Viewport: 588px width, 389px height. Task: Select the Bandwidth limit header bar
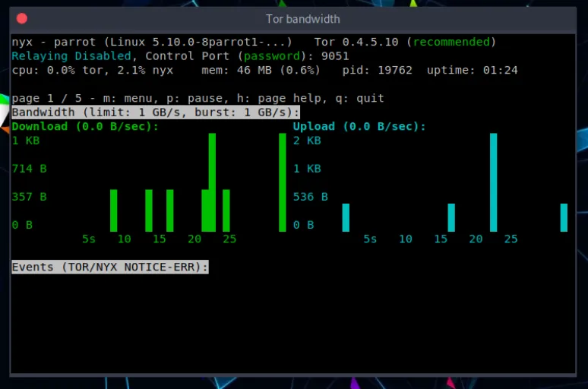point(156,112)
